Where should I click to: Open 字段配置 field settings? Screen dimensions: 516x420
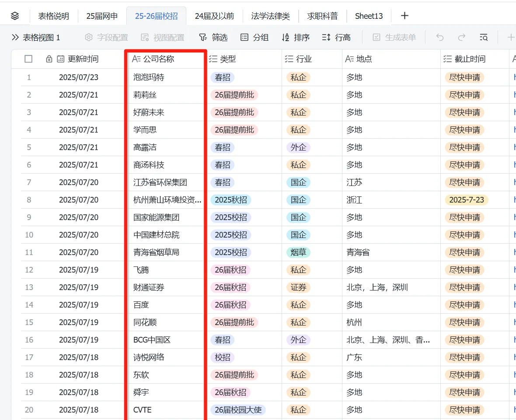pos(106,38)
